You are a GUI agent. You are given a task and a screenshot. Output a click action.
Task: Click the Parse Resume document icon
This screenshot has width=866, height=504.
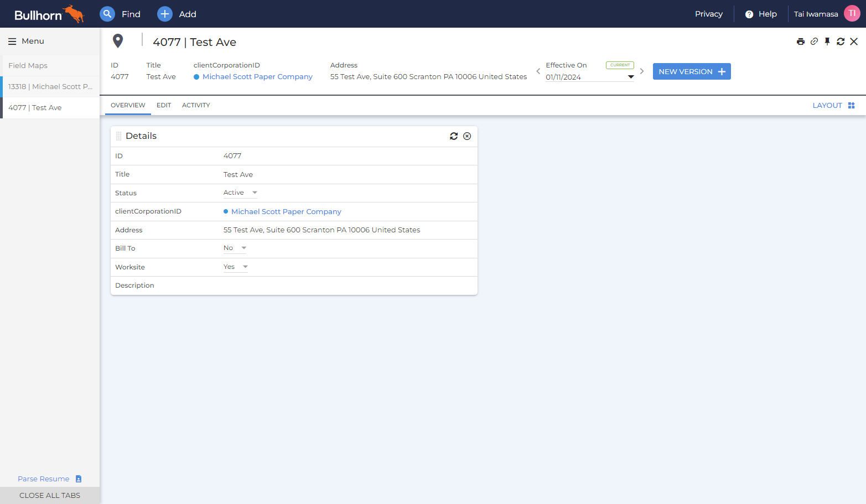[x=79, y=479]
